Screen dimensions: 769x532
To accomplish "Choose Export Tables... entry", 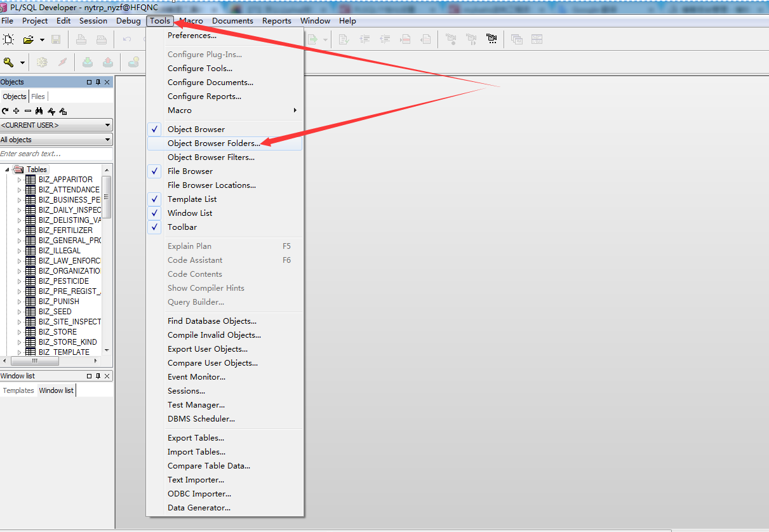I will pyautogui.click(x=225, y=437).
